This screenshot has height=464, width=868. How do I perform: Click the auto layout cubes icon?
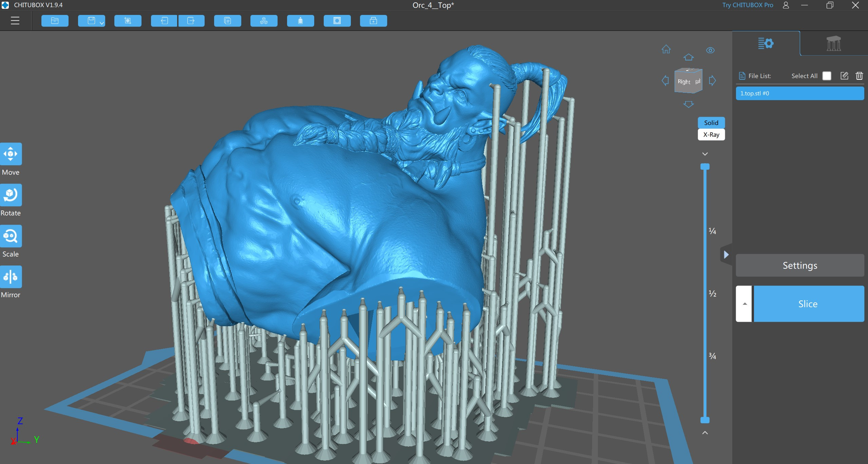click(x=264, y=21)
